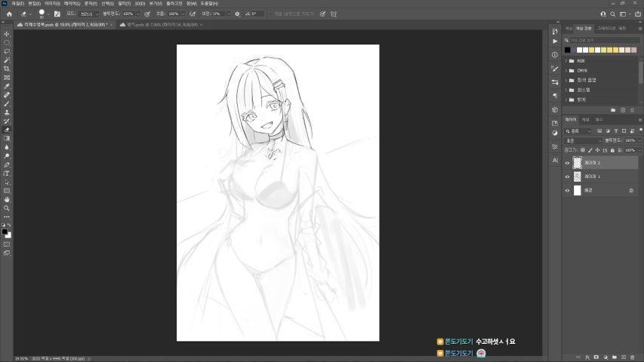Select the Type tool
This screenshot has width=644, height=362.
point(7,173)
